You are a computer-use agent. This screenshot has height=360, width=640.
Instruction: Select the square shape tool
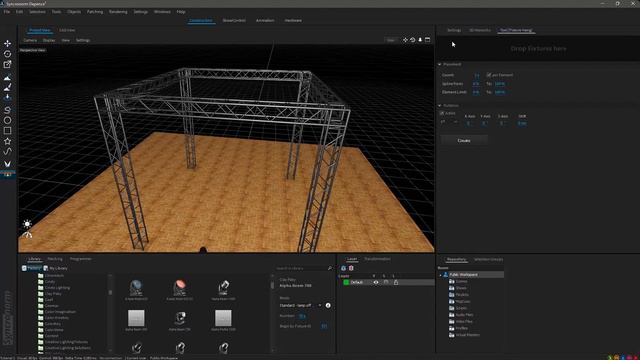pos(7,131)
